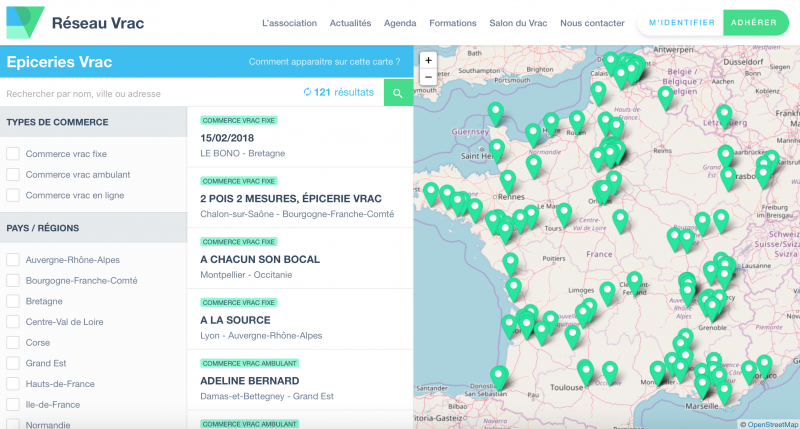The width and height of the screenshot is (800, 429).
Task: Open 'Comment apparaitre sur cette carte ?' link
Action: pos(324,62)
